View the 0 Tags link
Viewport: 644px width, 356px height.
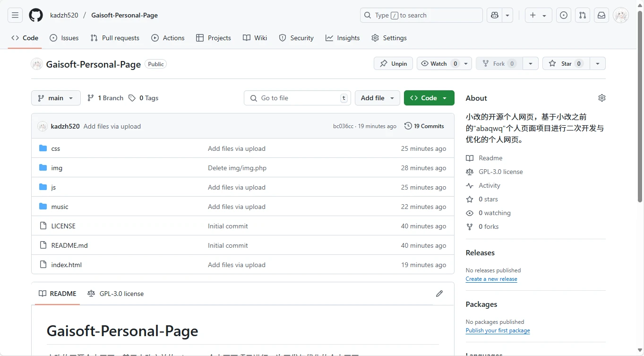tap(144, 98)
